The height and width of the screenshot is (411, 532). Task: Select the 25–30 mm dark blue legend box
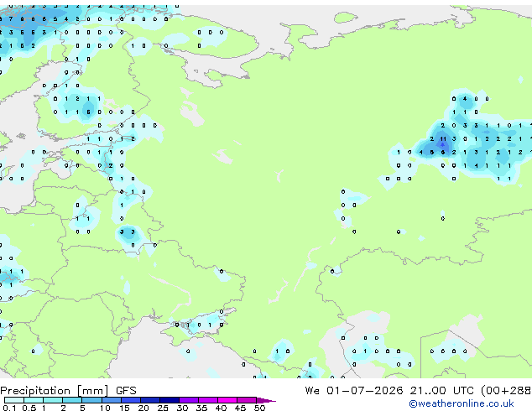pos(169,400)
